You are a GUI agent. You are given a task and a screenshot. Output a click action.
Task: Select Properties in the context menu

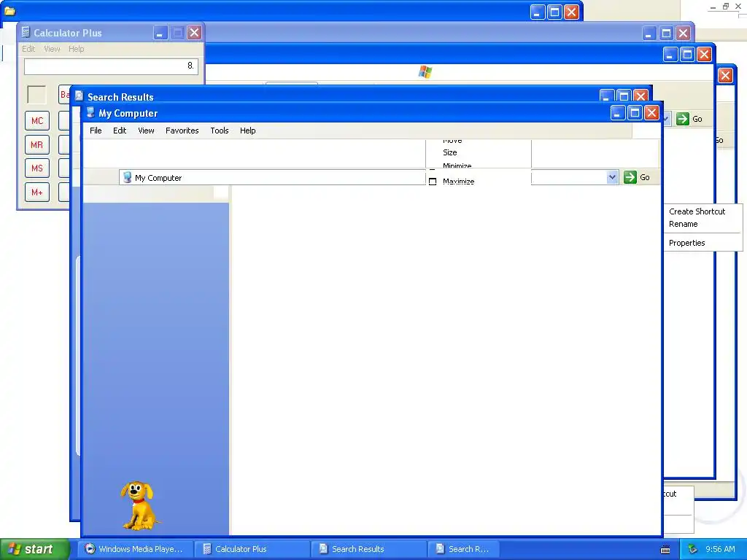[x=687, y=243]
